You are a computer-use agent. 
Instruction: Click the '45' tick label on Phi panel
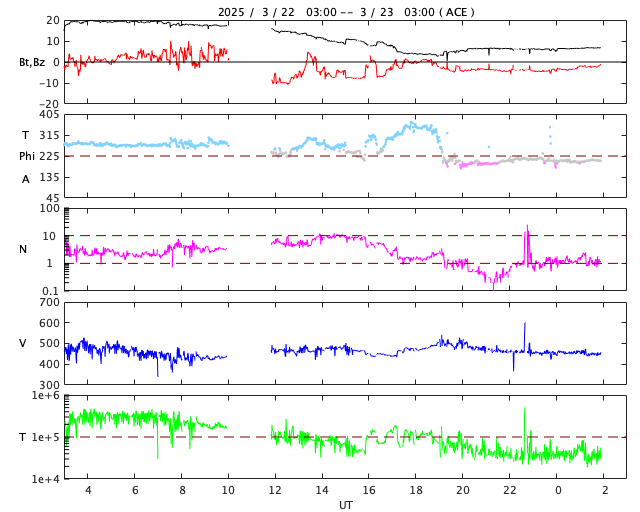[x=53, y=198]
